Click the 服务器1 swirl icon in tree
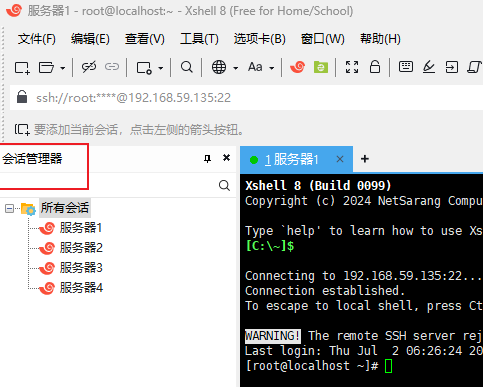This screenshot has height=387, width=483. [x=47, y=228]
